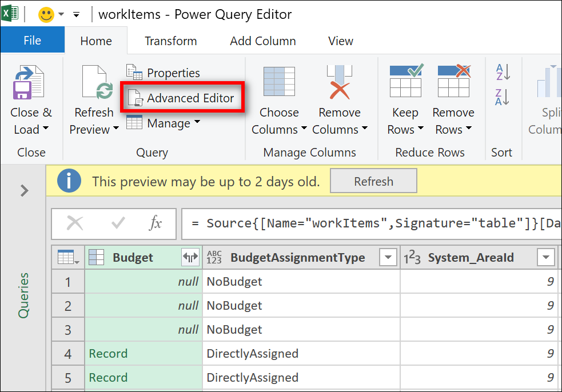Expand the Remove Columns dropdown arrow
The width and height of the screenshot is (562, 392).
pos(365,128)
